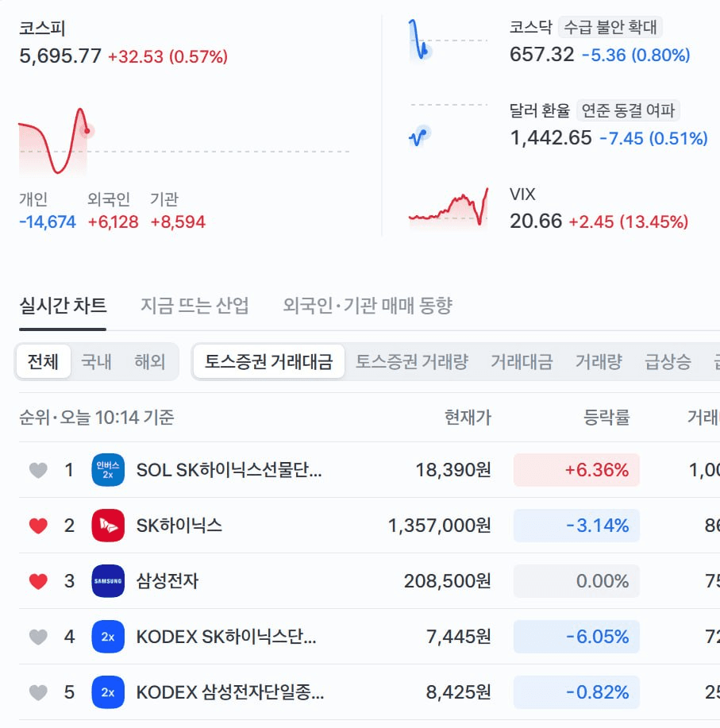
Task: Select the 해외 market filter
Action: (x=150, y=361)
